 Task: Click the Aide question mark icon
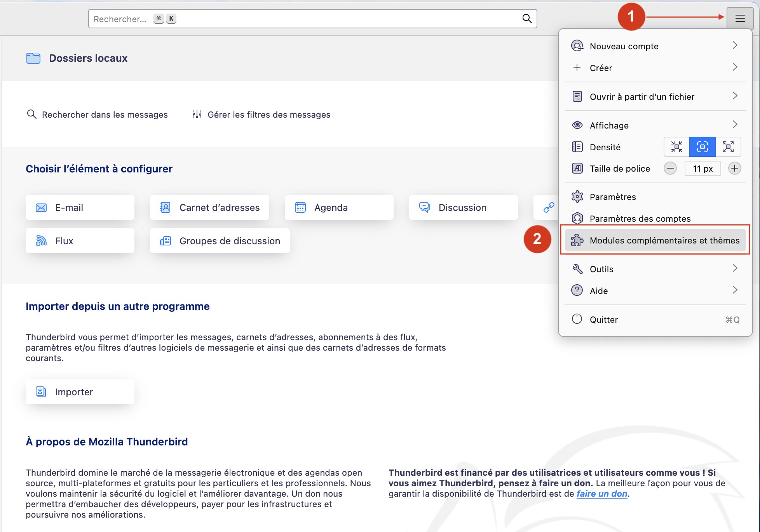577,290
